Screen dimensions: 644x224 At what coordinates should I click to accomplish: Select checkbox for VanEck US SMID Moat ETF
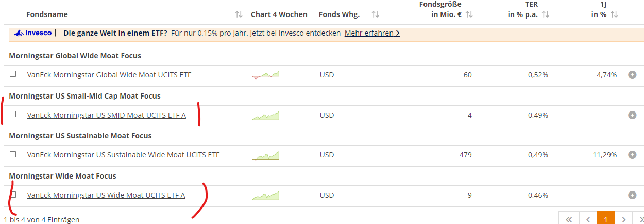tap(13, 114)
